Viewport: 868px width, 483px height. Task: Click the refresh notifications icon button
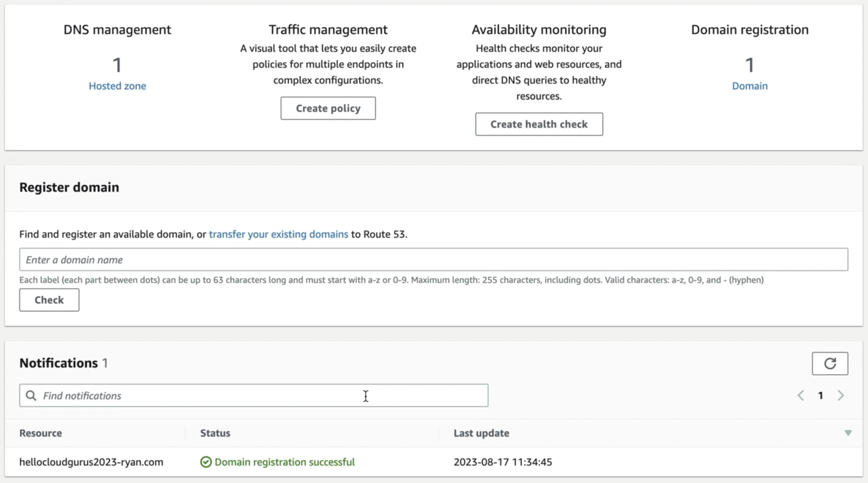(830, 364)
